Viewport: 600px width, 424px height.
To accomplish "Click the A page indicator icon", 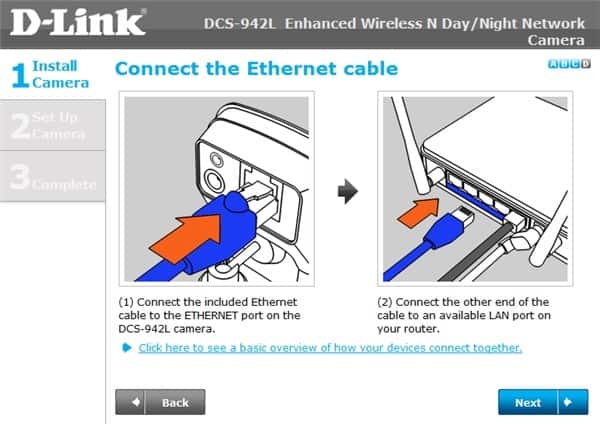I will pyautogui.click(x=553, y=64).
